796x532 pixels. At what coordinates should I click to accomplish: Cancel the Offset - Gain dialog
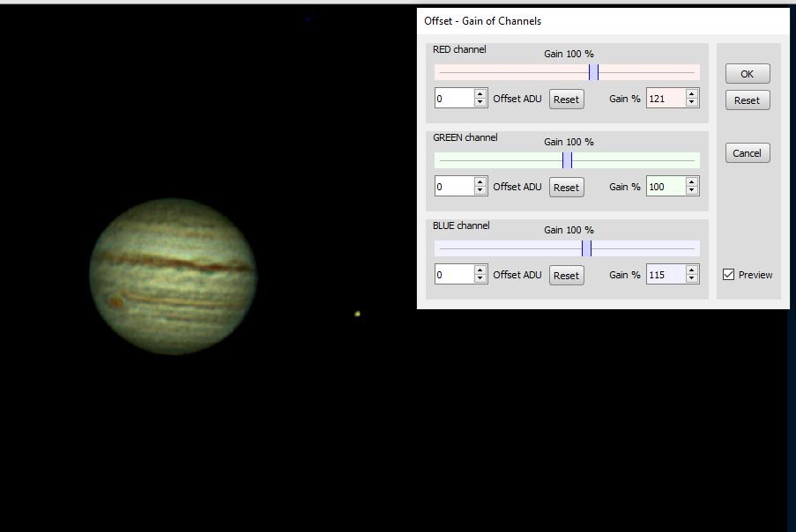[x=747, y=153]
